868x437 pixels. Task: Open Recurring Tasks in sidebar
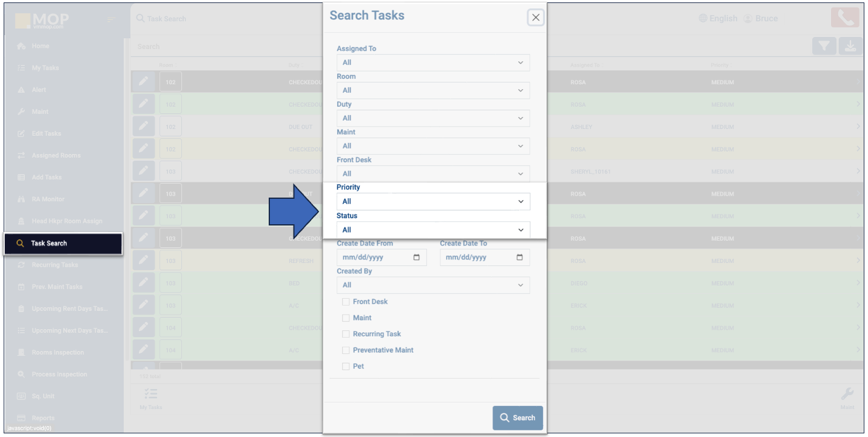[x=55, y=265]
